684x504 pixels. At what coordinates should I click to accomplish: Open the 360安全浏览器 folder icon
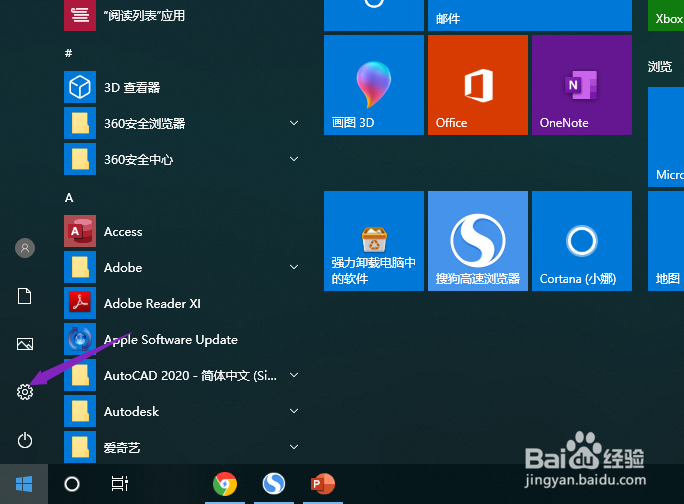(80, 123)
